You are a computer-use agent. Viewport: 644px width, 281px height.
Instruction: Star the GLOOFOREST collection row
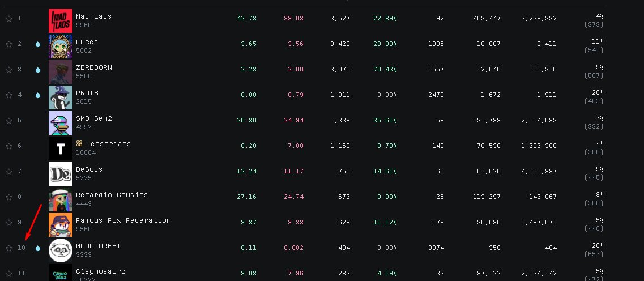point(9,248)
